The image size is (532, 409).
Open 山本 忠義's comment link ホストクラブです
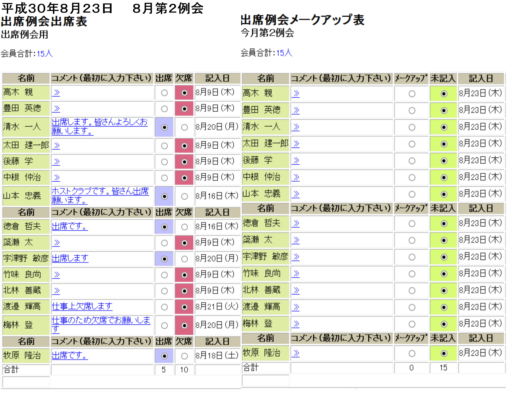click(100, 196)
